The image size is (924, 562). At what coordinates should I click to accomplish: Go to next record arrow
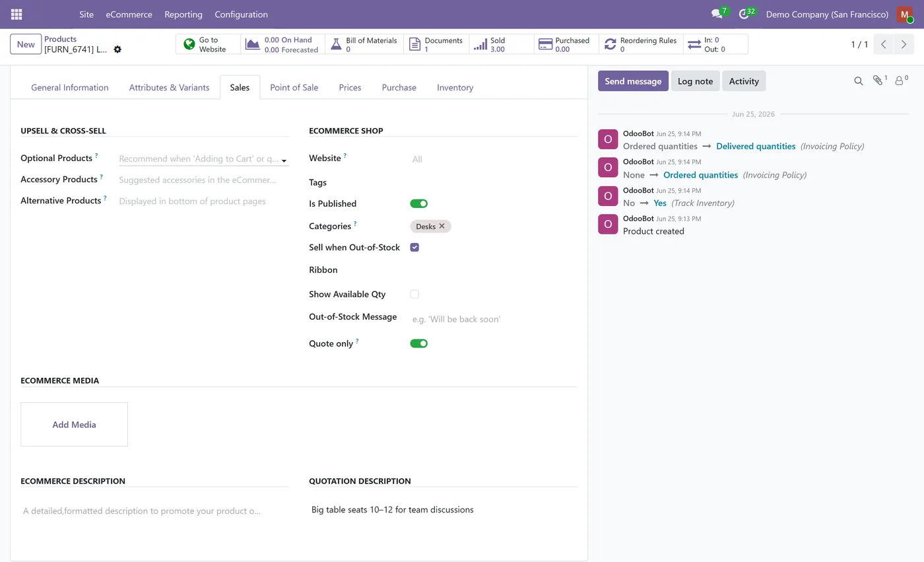click(904, 44)
